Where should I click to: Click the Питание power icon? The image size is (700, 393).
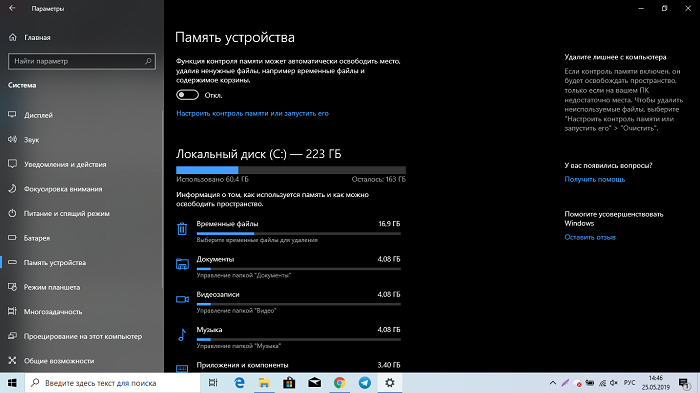click(x=12, y=213)
